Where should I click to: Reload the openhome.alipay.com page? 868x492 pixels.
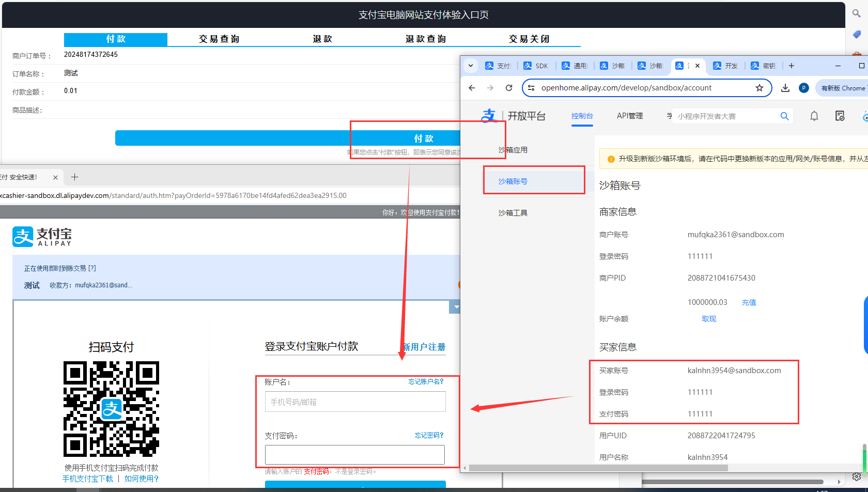[x=509, y=88]
